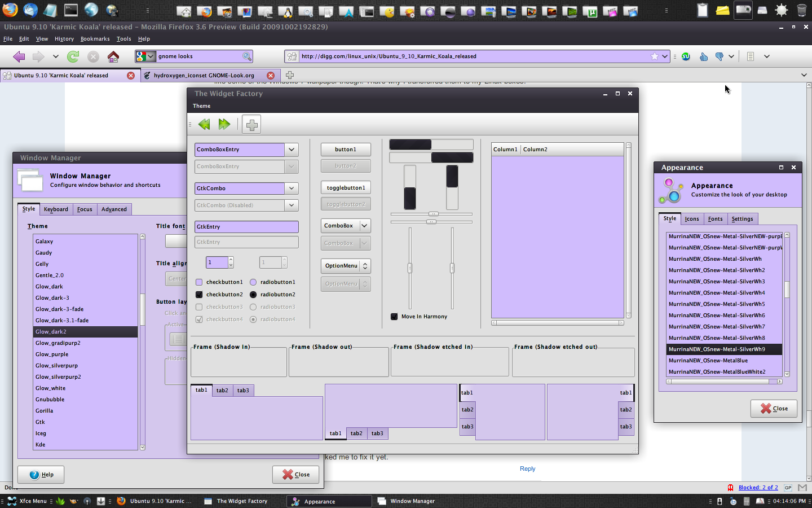Toggle Move In Harmony checkbox
The width and height of the screenshot is (812, 508).
tap(394, 317)
